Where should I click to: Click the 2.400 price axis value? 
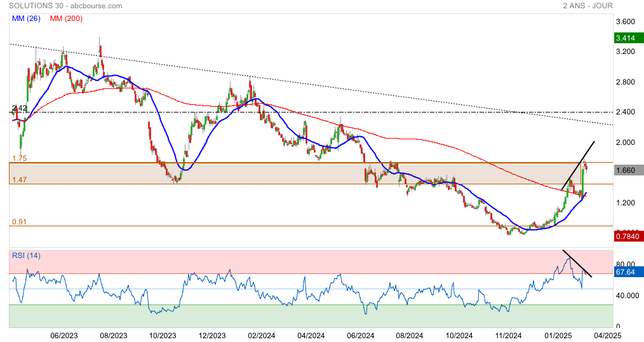point(625,113)
